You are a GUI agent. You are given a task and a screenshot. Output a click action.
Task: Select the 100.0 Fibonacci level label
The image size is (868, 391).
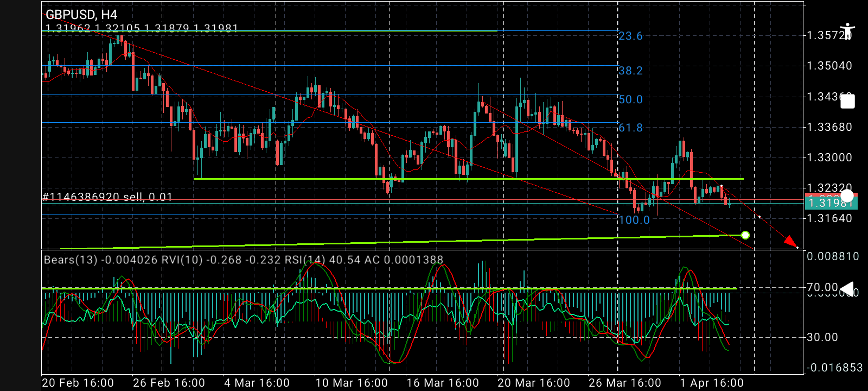click(x=634, y=220)
